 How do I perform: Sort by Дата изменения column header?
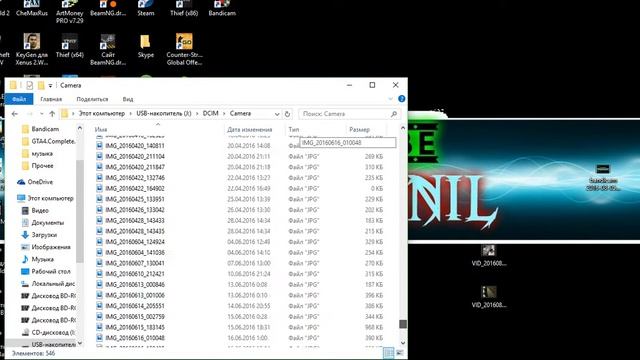[x=249, y=129]
